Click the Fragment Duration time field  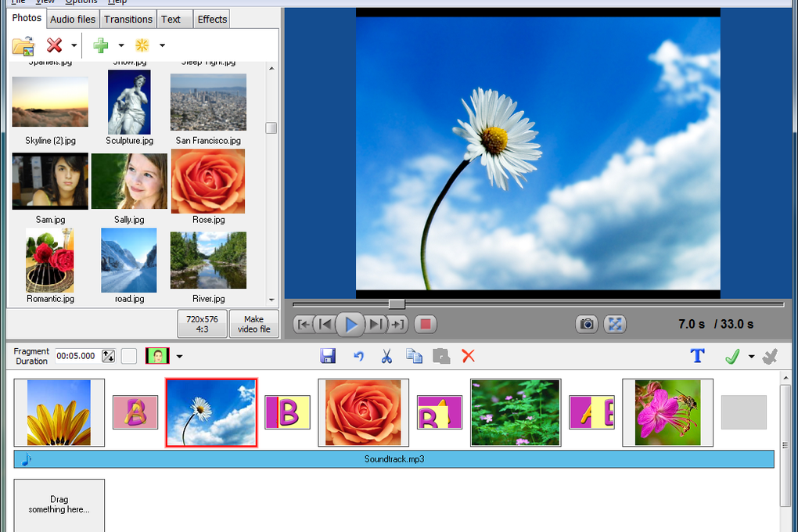(78, 356)
